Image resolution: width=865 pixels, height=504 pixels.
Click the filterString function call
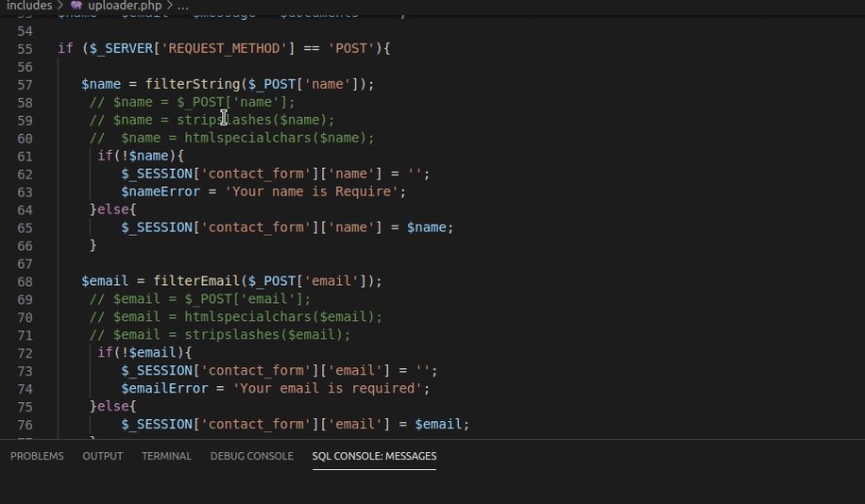tap(193, 84)
